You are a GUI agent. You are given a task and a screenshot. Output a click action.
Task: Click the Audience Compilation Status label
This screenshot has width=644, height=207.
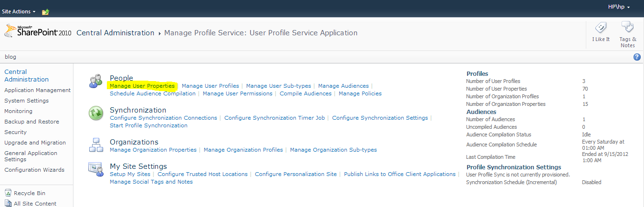(499, 135)
